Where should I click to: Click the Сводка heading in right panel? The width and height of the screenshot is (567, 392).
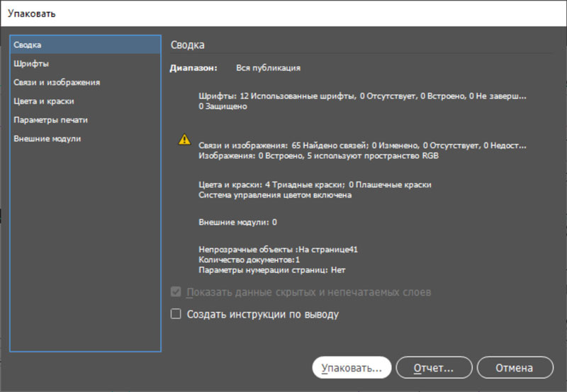pyautogui.click(x=188, y=45)
